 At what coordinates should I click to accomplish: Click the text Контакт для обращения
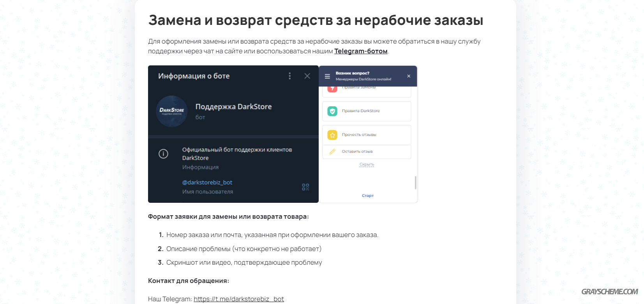(x=189, y=281)
